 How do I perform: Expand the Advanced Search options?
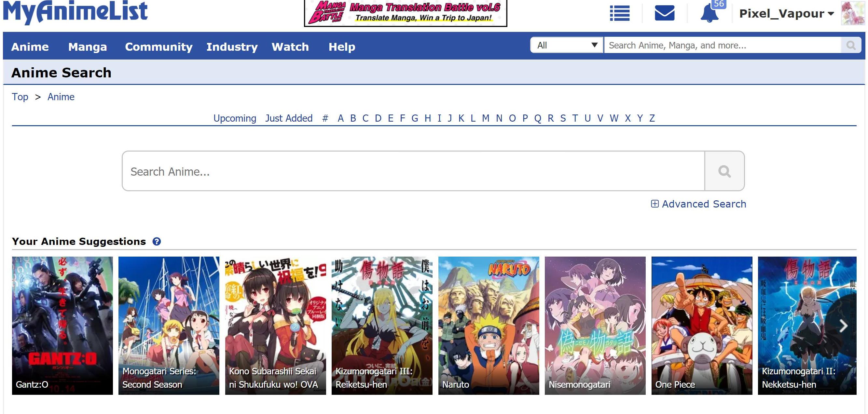tap(698, 204)
